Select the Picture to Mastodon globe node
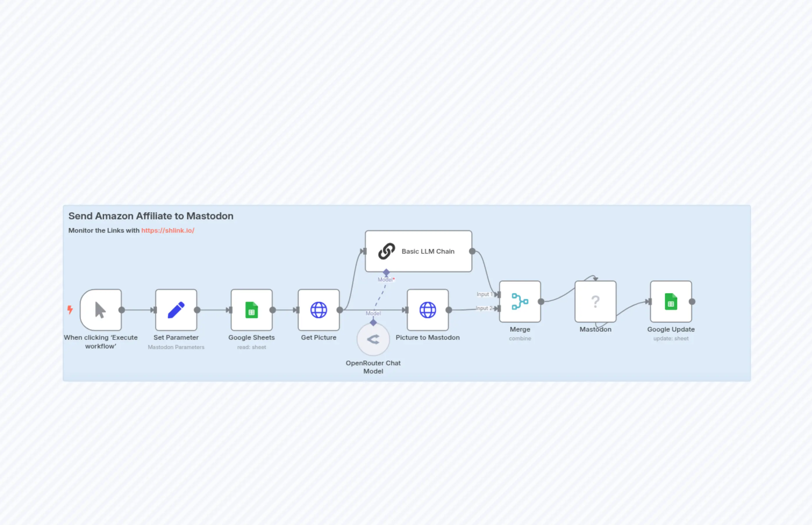The height and width of the screenshot is (525, 812). tap(428, 310)
